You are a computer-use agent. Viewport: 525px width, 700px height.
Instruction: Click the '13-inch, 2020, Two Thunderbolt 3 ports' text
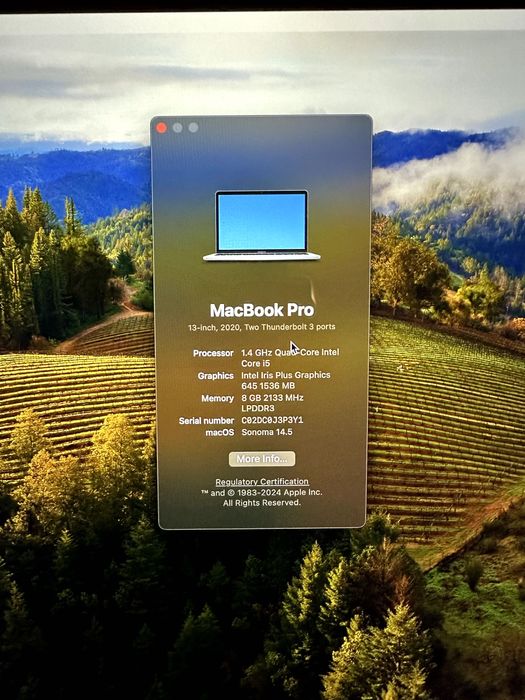[x=262, y=327]
